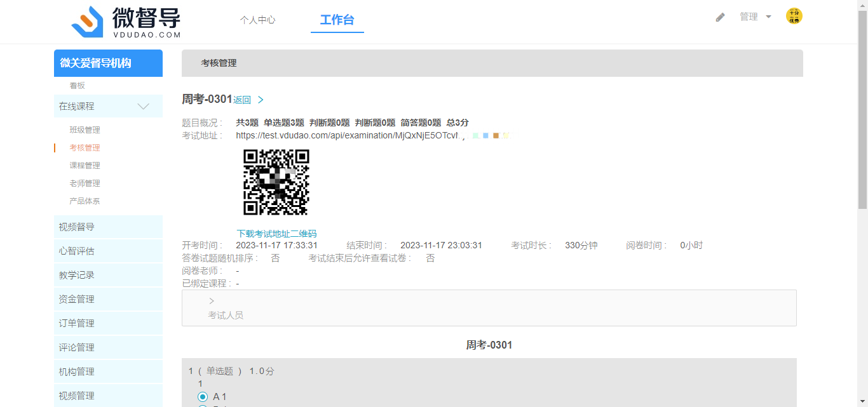The width and height of the screenshot is (868, 407).
Task: Open the 机构管理 menu
Action: 108,372
